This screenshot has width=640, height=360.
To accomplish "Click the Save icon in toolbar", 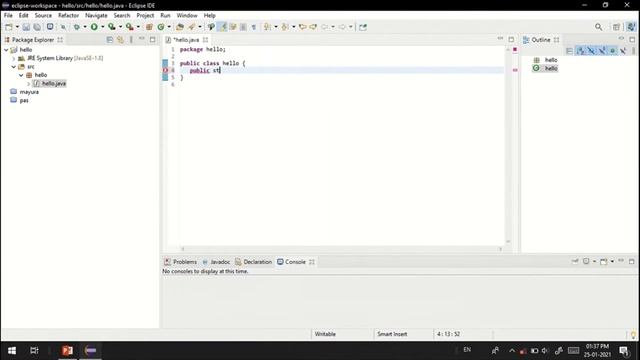I will [x=26, y=27].
